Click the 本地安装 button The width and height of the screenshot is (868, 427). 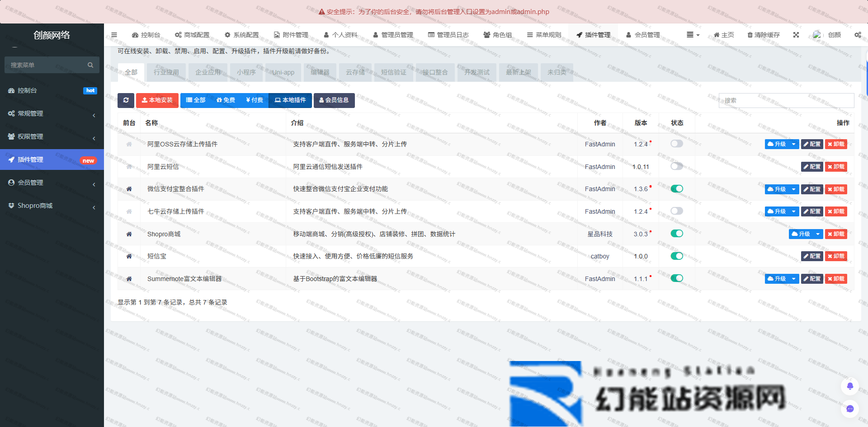pyautogui.click(x=157, y=100)
